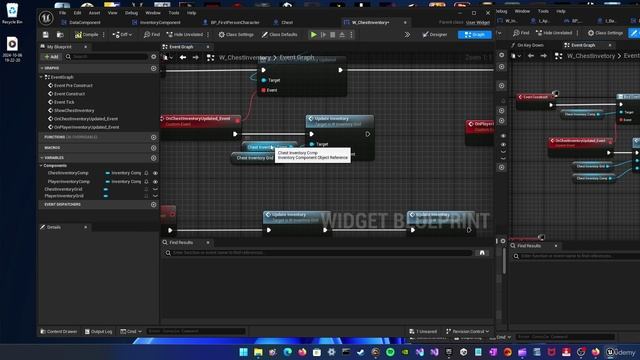The width and height of the screenshot is (640, 360).
Task: Open the Edit menu
Action: coord(78,13)
